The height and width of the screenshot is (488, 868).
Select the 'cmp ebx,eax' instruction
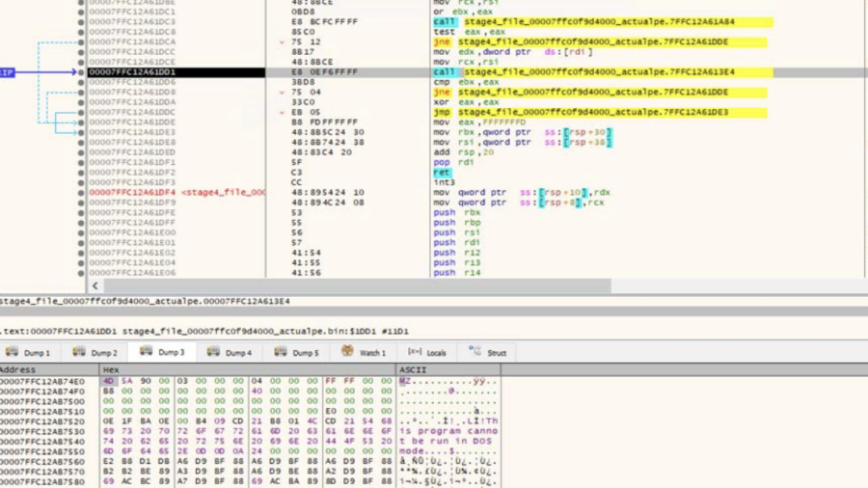click(466, 82)
